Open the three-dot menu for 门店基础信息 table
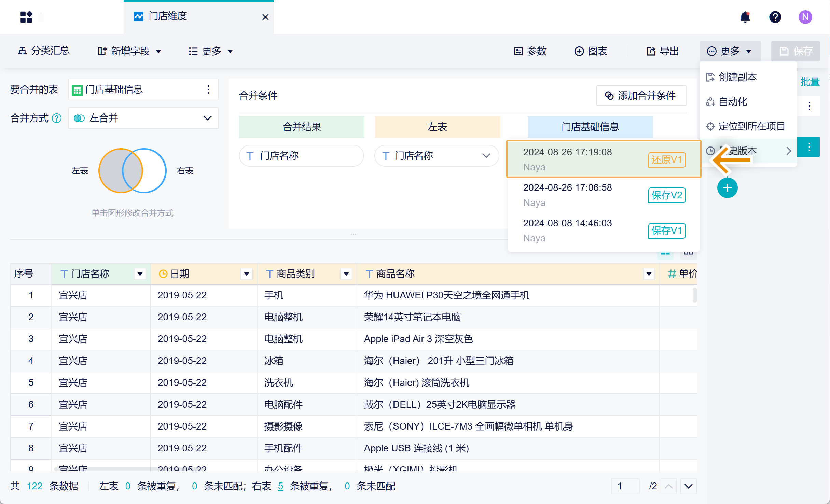The height and width of the screenshot is (504, 830). click(x=208, y=89)
